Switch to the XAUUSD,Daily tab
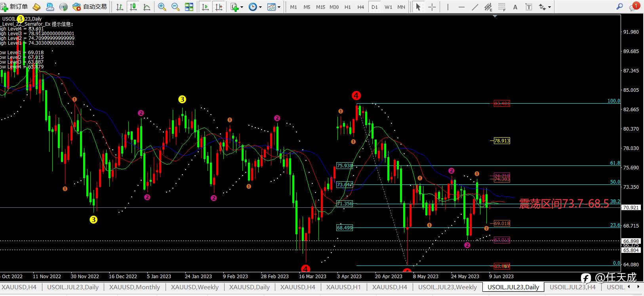Image resolution: width=644 pixels, height=296 pixels. [x=249, y=287]
